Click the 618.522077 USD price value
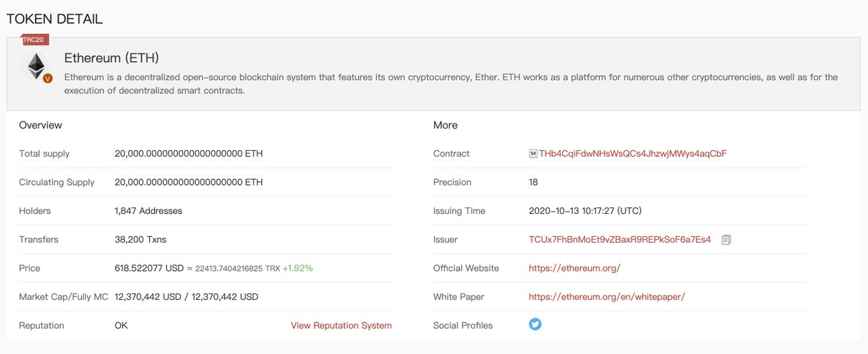Image resolution: width=868 pixels, height=354 pixels. 149,268
